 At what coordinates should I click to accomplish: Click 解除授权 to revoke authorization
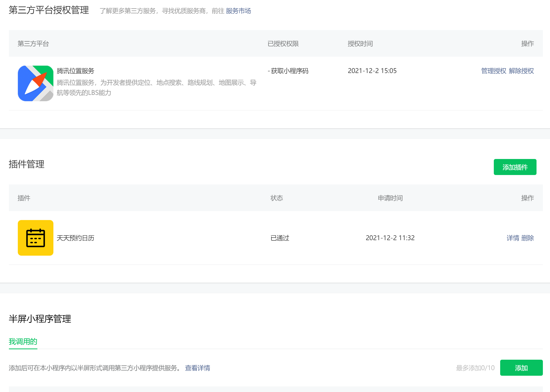(x=521, y=71)
